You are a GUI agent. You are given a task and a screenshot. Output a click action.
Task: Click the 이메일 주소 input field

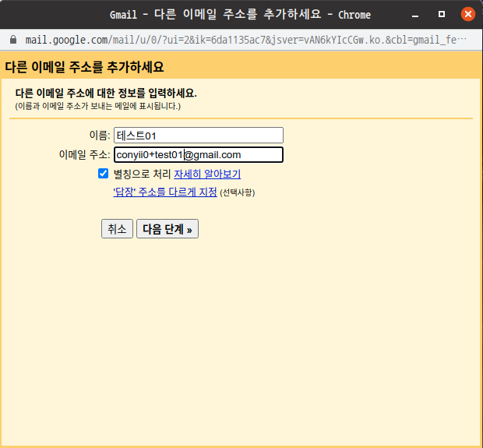(x=199, y=155)
